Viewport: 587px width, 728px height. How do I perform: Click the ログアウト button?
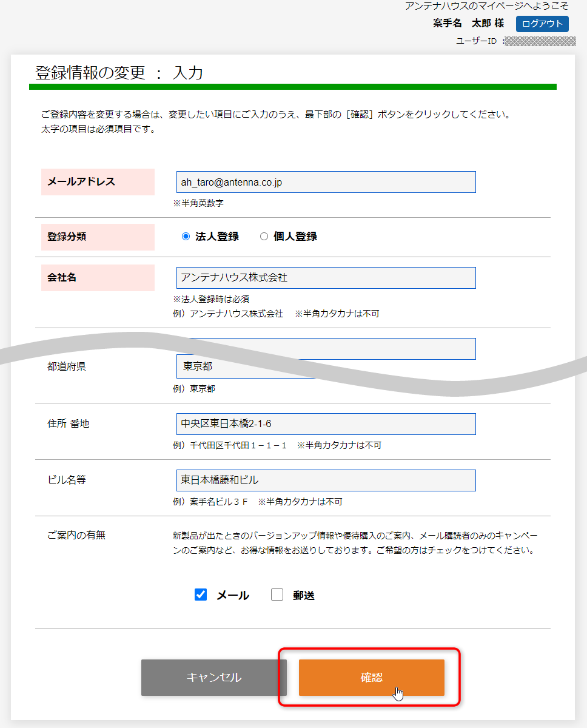click(542, 24)
